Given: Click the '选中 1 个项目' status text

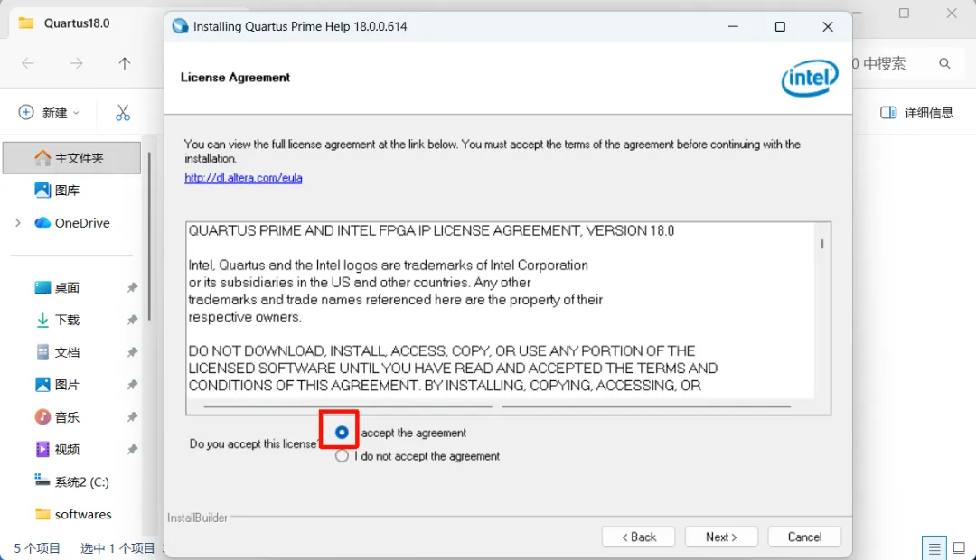Looking at the screenshot, I should (x=117, y=548).
